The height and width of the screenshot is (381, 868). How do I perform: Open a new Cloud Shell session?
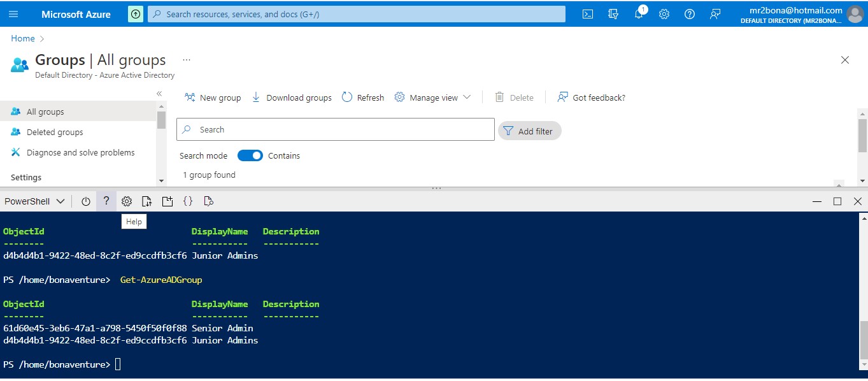[167, 201]
